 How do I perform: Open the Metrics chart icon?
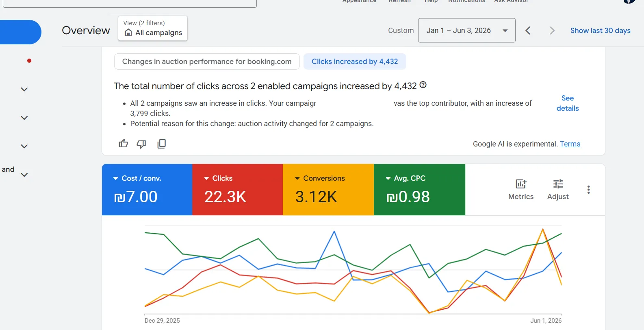521,184
